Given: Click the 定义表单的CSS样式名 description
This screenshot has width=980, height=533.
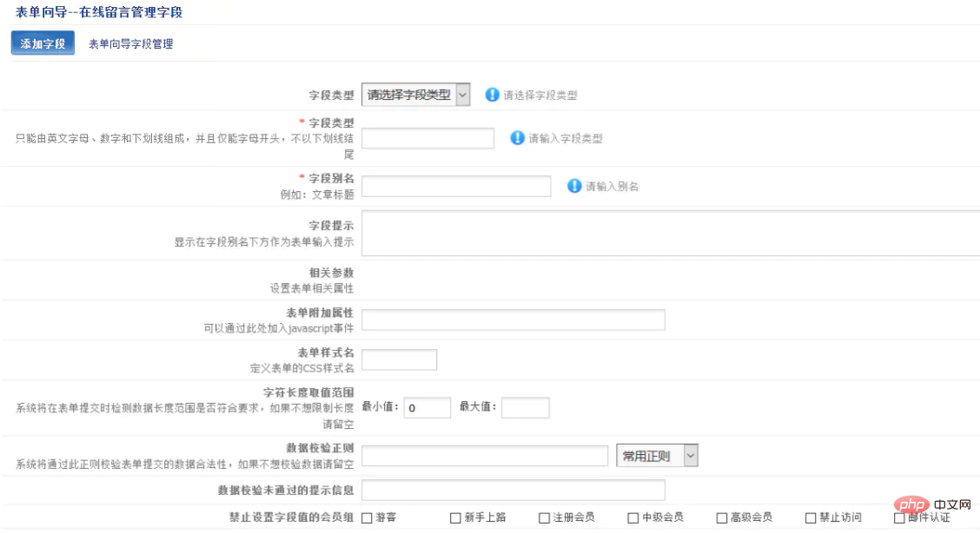Looking at the screenshot, I should tap(301, 368).
